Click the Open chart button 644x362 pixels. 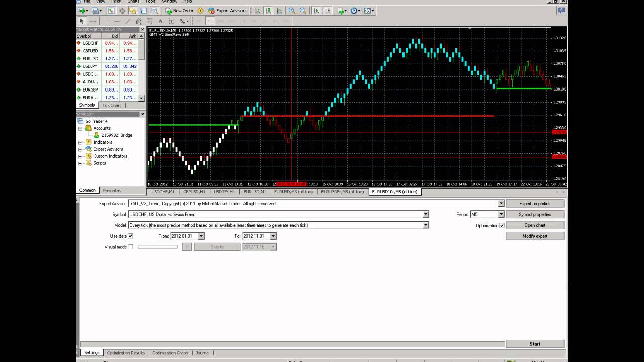(x=535, y=225)
